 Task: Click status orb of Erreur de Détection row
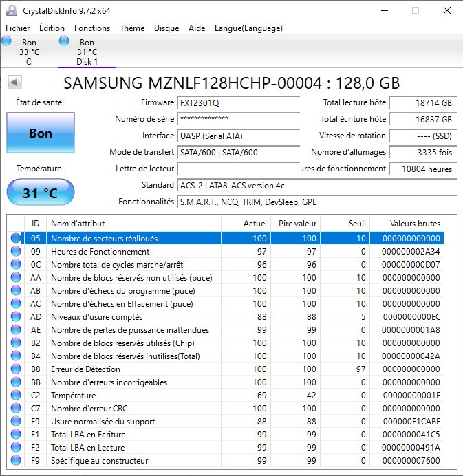coord(16,369)
